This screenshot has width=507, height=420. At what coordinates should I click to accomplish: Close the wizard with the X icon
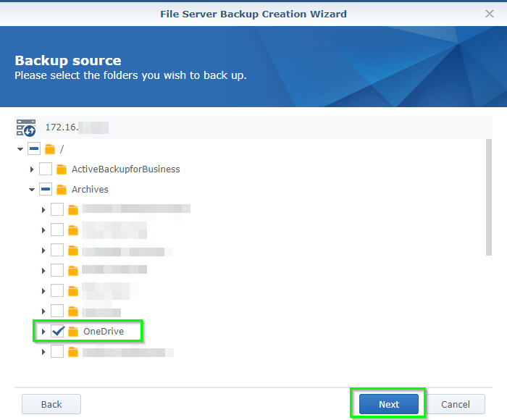490,14
